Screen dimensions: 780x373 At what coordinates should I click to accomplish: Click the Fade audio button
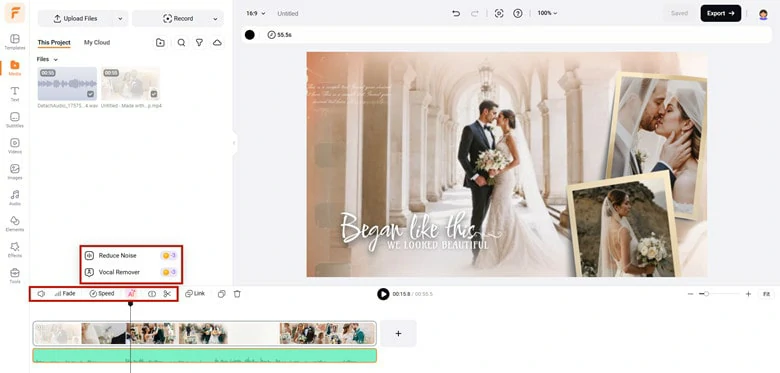pyautogui.click(x=65, y=294)
